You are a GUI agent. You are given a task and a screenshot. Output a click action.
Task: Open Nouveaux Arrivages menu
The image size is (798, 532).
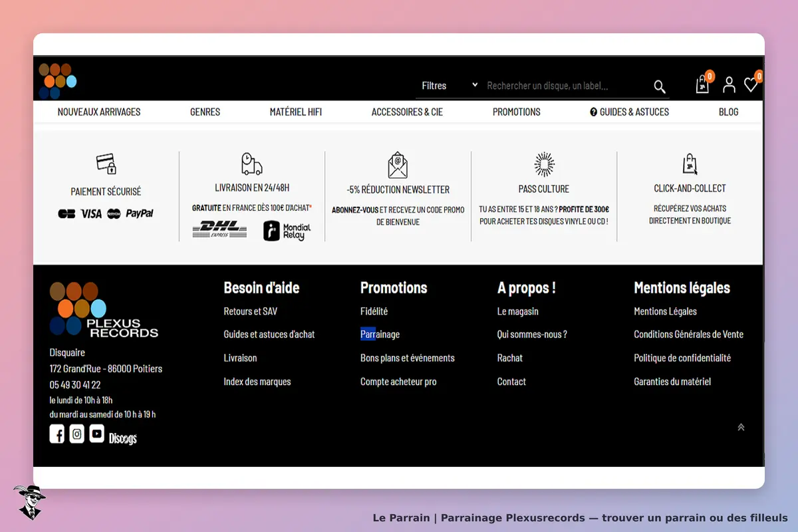(99, 112)
